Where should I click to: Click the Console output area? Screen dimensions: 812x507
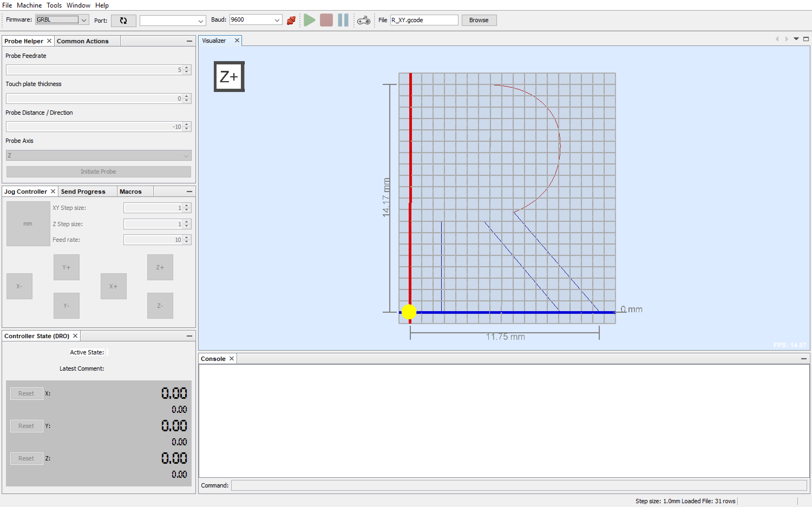pos(504,421)
